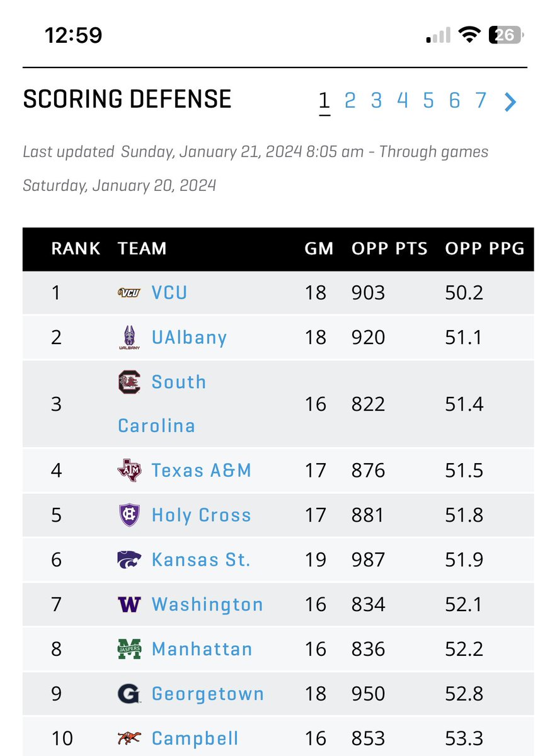Click the Washington W logo
550x756 pixels.
tap(129, 605)
